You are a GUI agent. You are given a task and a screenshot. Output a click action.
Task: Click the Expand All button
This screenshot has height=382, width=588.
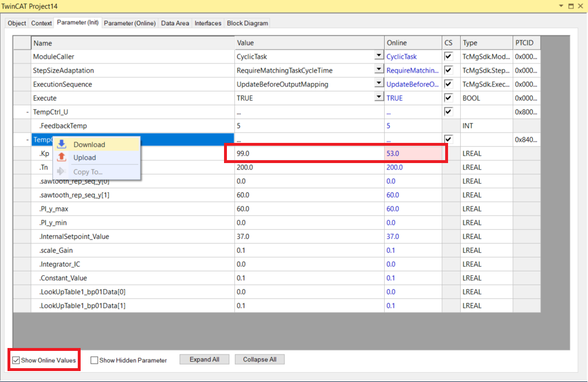click(x=204, y=360)
